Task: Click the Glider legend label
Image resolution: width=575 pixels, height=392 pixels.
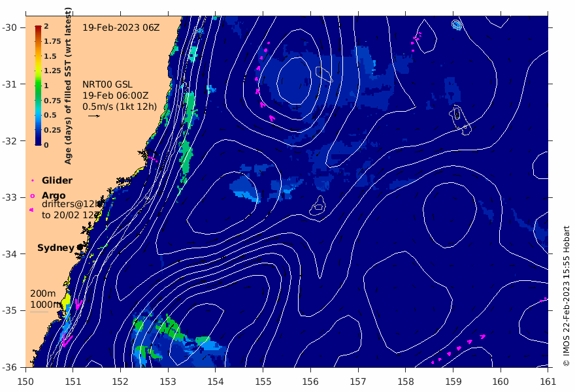Action: click(x=57, y=180)
